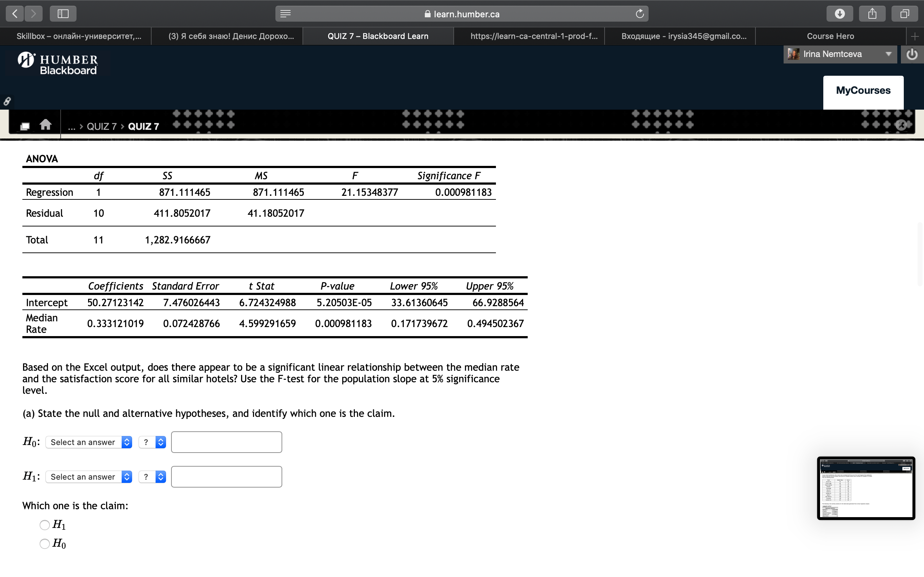924x577 pixels.
Task: Open a new tab with the plus icon
Action: [x=916, y=36]
